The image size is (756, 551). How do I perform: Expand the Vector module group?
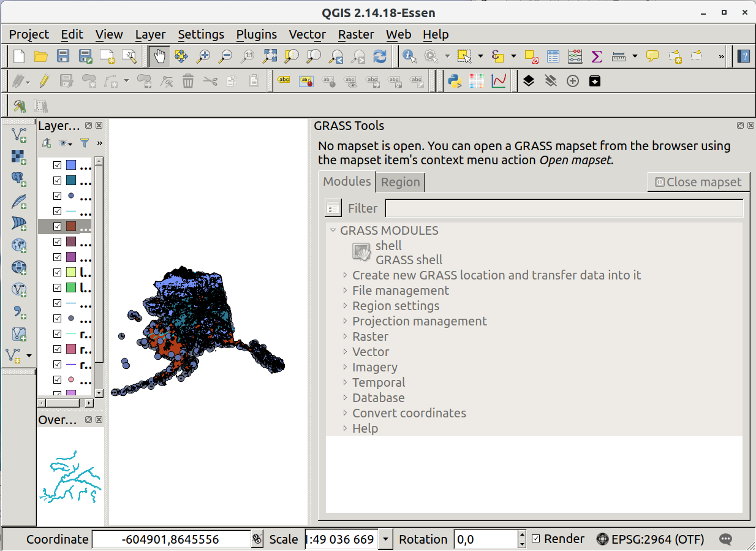(346, 352)
